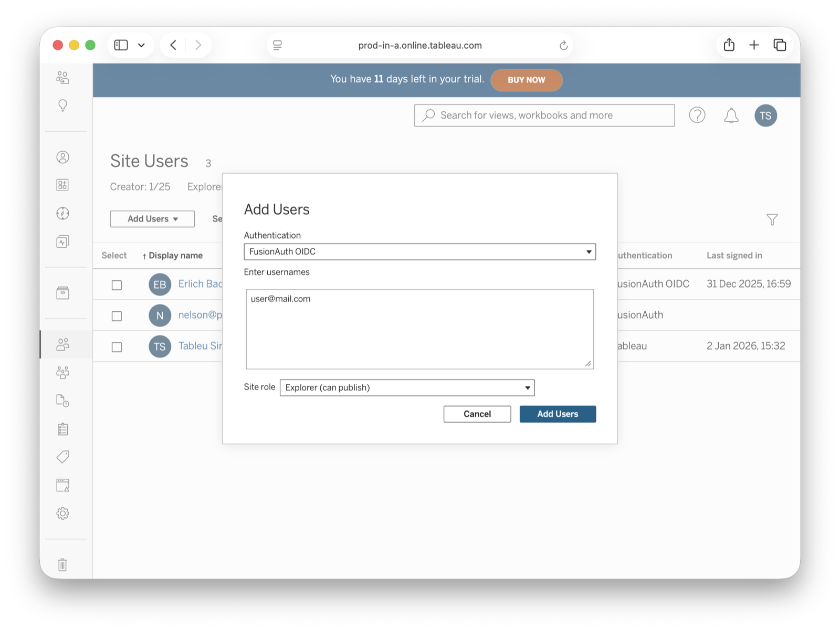Click the BUY NOW trial banner button
Screen dimensions: 840x631
click(527, 80)
